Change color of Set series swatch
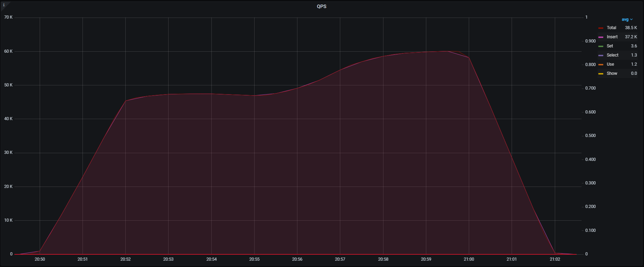 (x=601, y=46)
